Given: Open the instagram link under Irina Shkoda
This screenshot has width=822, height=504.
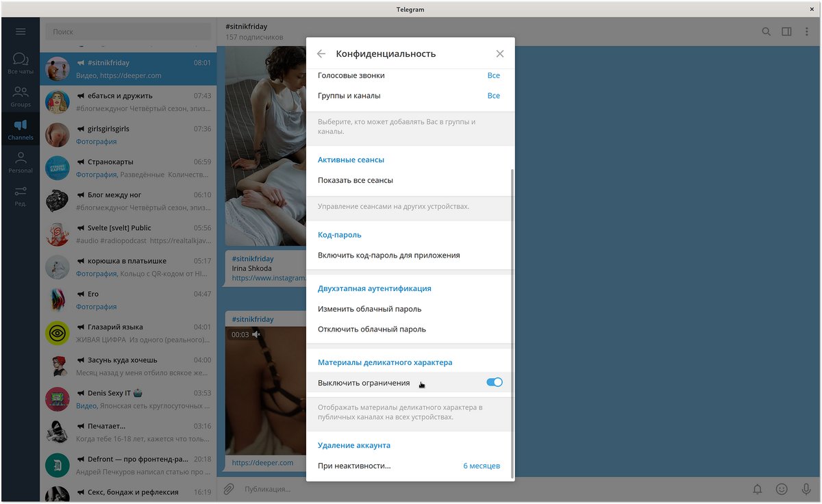Looking at the screenshot, I should (269, 278).
